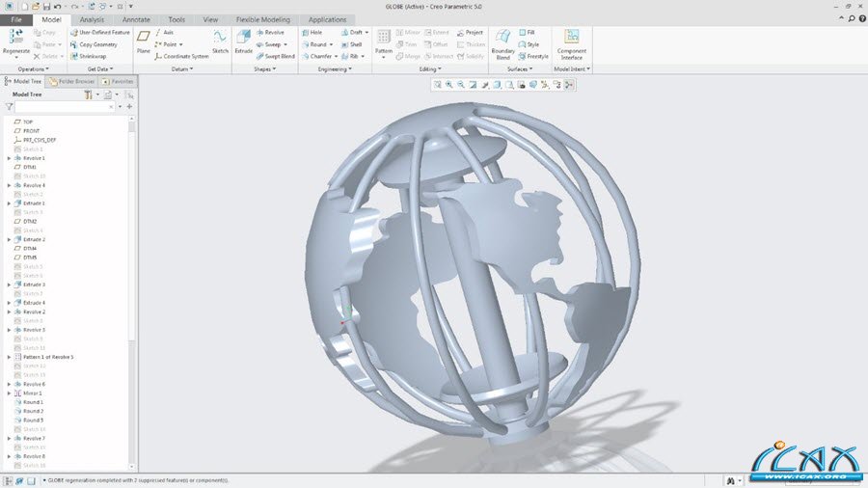Open the Engineering group dropdown
The image size is (868, 488).
(x=336, y=69)
